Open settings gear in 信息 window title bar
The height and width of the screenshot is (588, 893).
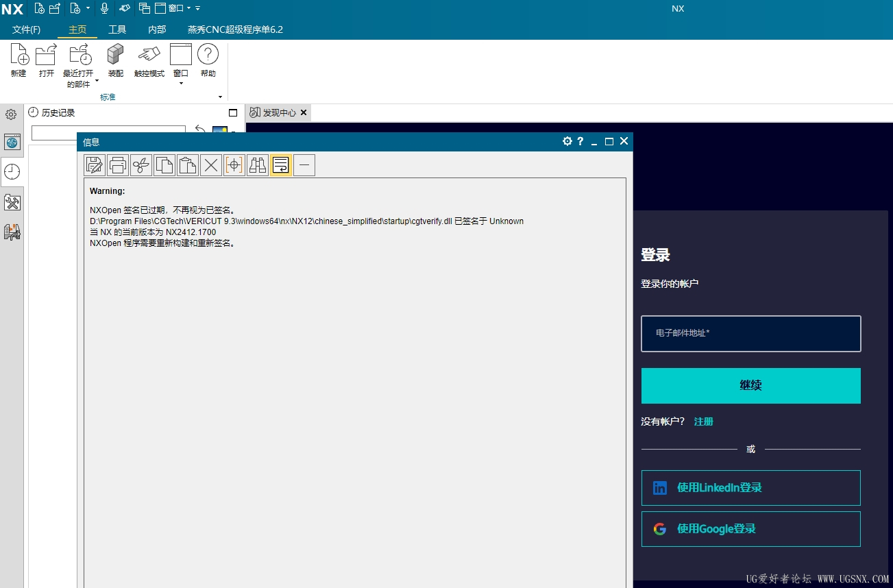click(x=567, y=141)
